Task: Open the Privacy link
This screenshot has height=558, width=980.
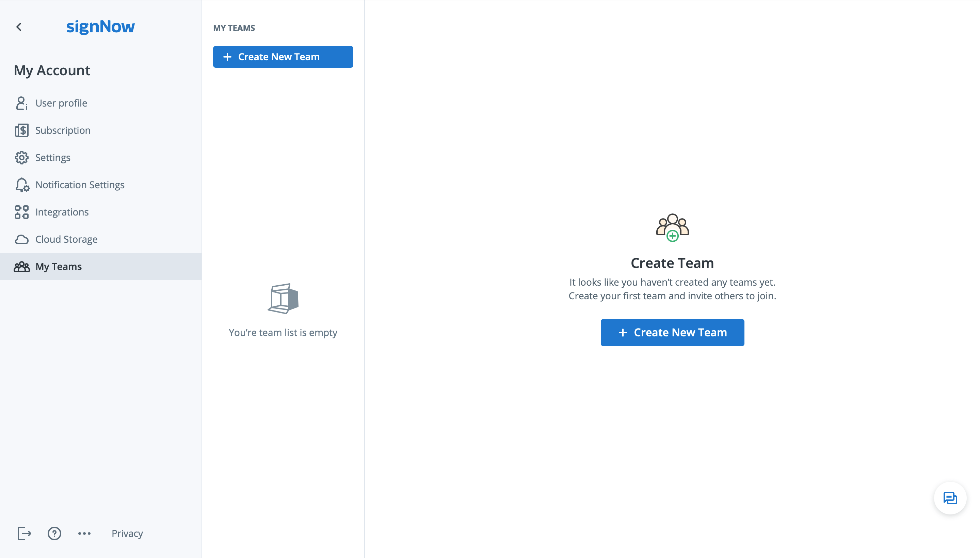Action: 127,533
